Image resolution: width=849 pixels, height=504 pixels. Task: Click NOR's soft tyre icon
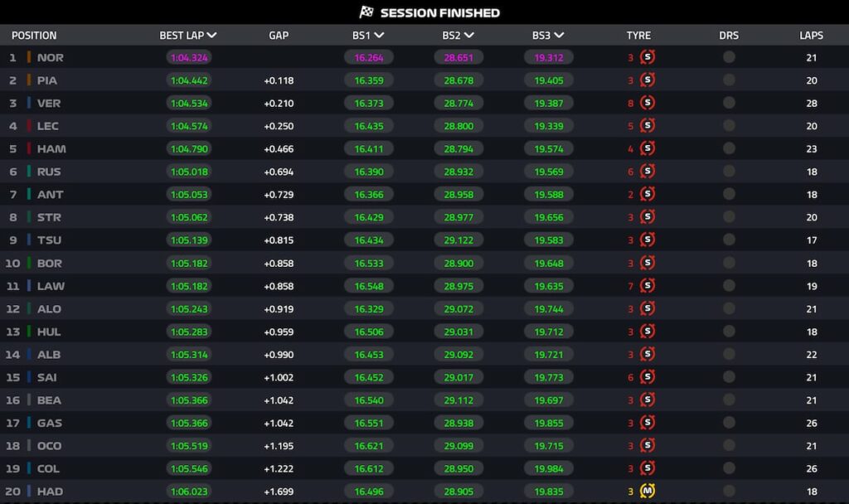[647, 57]
